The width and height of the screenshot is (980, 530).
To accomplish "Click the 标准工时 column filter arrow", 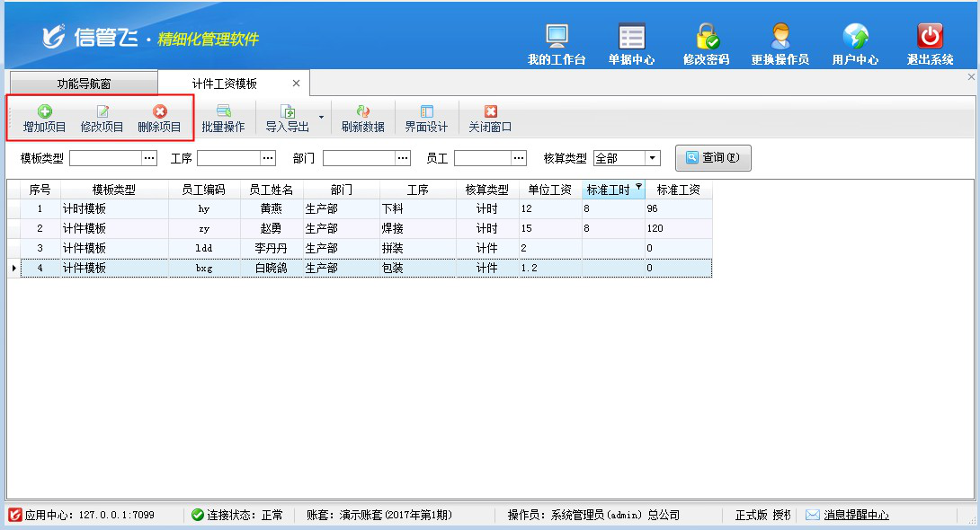I will pos(638,187).
